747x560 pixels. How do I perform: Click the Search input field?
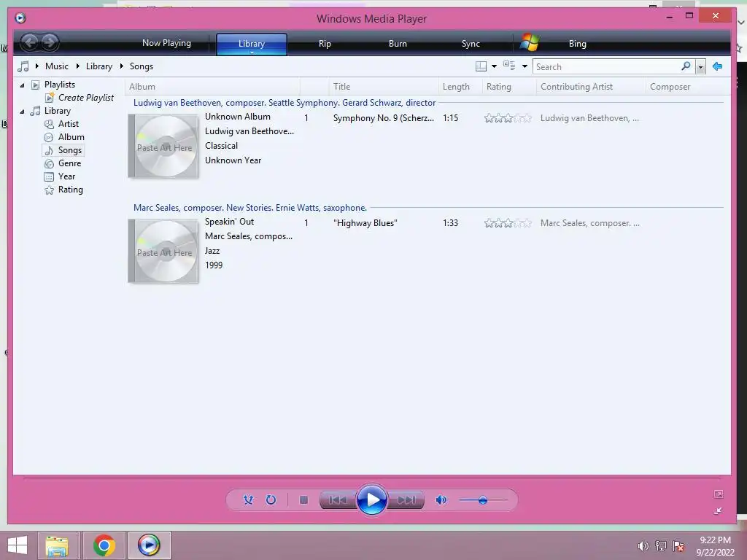608,66
